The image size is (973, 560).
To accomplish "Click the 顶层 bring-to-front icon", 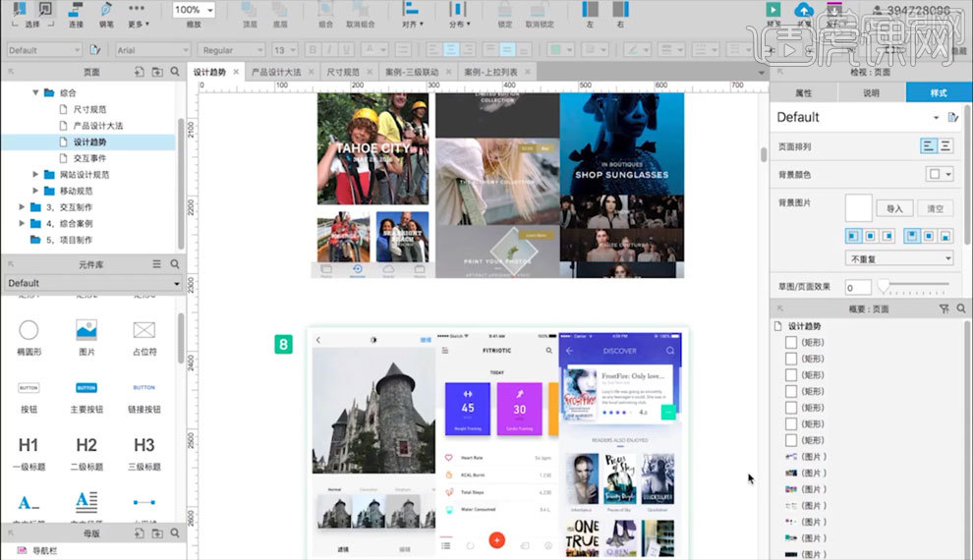I will [x=250, y=10].
